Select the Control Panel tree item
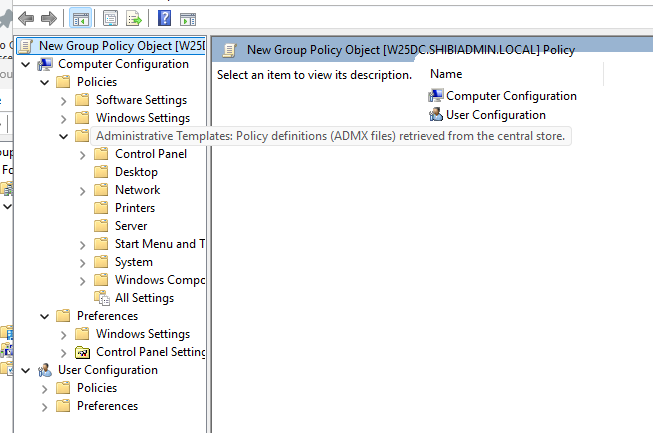The width and height of the screenshot is (653, 433). pyautogui.click(x=151, y=154)
